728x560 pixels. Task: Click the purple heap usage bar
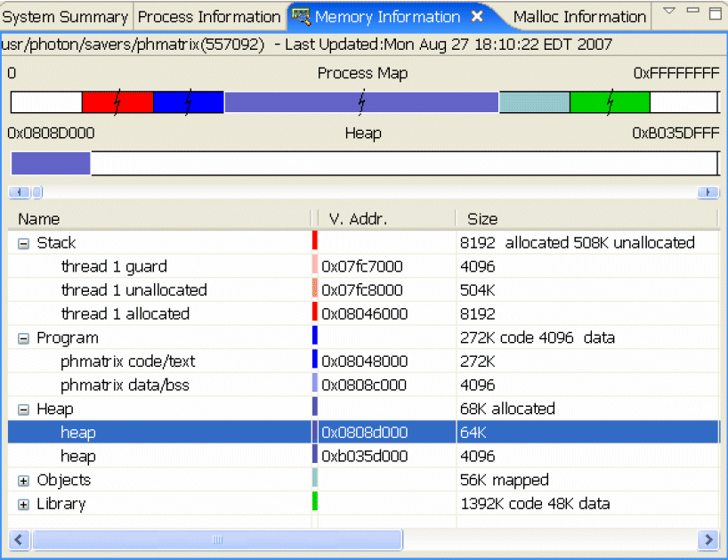coord(50,163)
